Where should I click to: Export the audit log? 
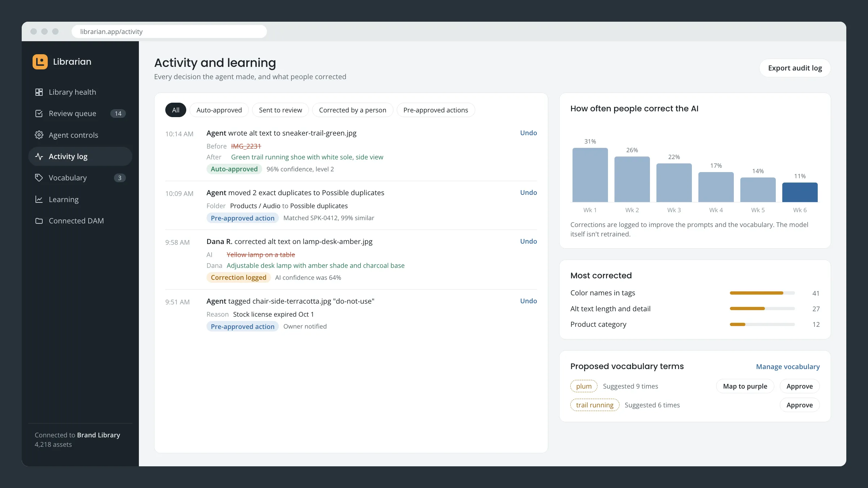click(x=795, y=68)
